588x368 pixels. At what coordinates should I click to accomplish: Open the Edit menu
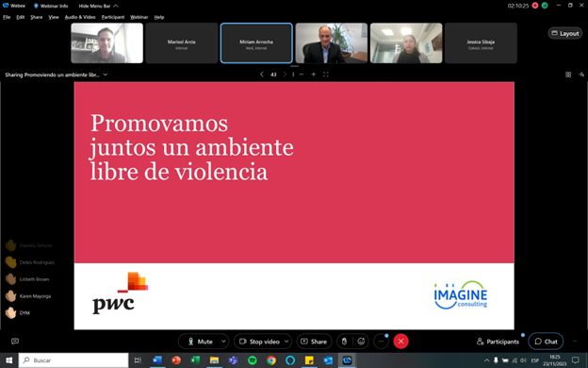(20, 17)
